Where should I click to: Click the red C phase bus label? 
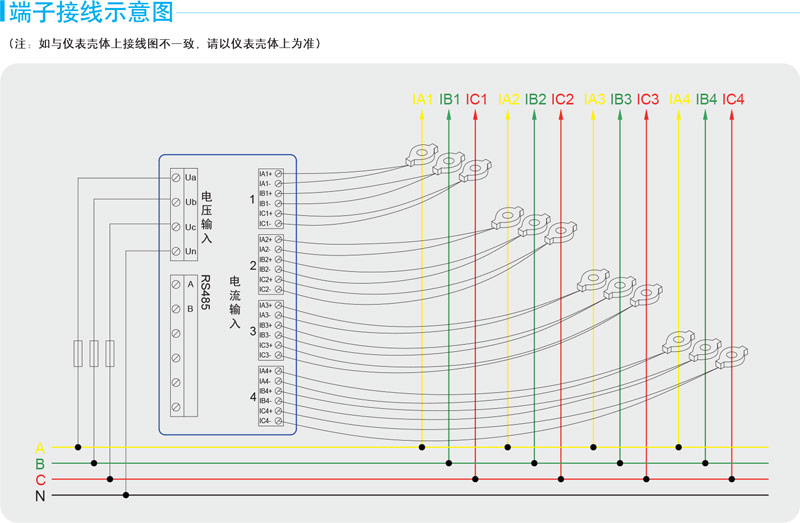coord(40,480)
